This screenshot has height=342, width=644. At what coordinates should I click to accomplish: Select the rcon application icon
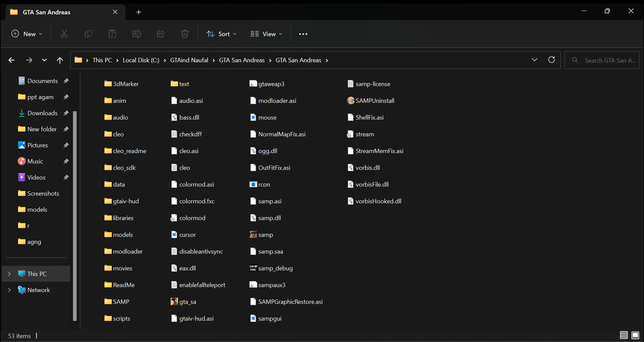point(254,184)
